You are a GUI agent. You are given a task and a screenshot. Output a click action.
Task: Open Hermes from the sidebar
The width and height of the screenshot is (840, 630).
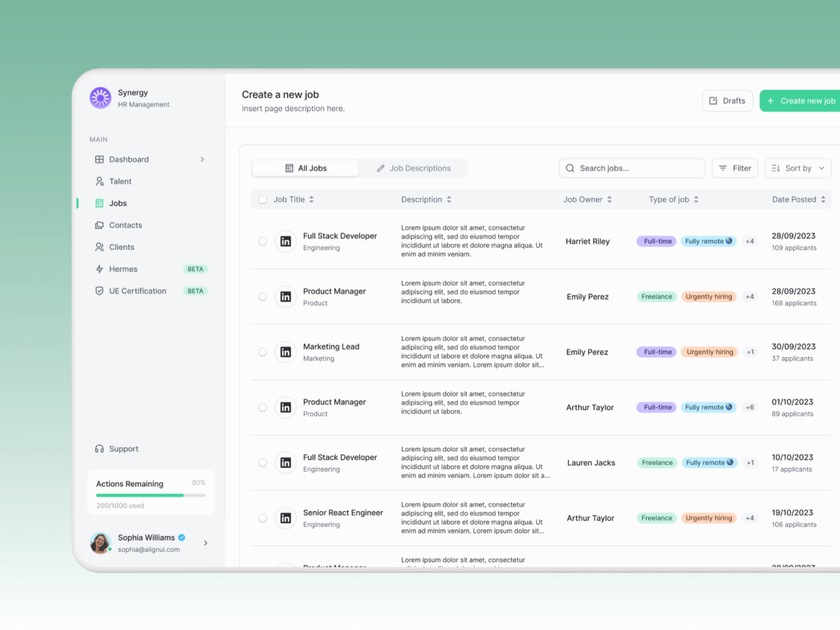[x=123, y=269]
